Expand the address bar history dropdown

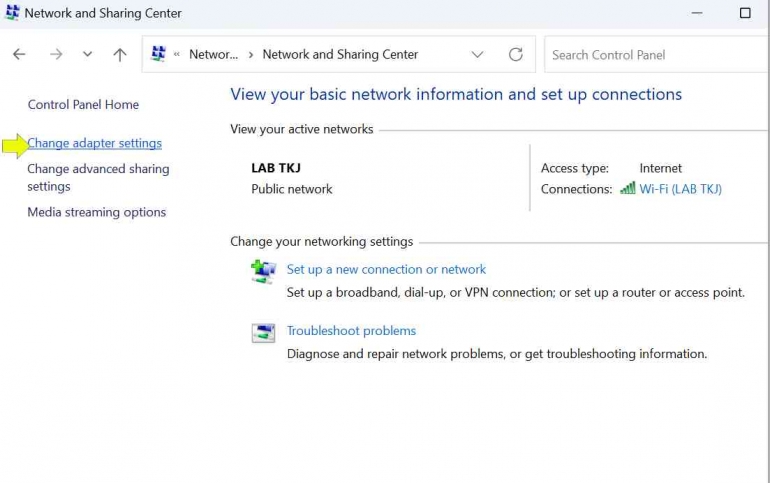coord(477,55)
